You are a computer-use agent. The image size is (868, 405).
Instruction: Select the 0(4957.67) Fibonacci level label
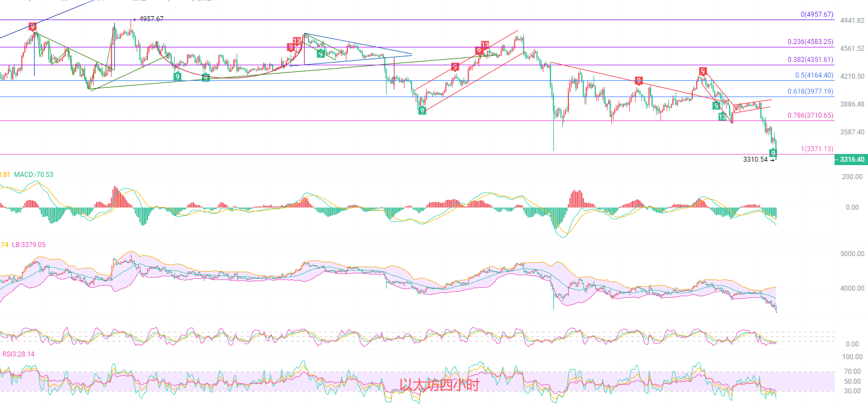pyautogui.click(x=817, y=15)
